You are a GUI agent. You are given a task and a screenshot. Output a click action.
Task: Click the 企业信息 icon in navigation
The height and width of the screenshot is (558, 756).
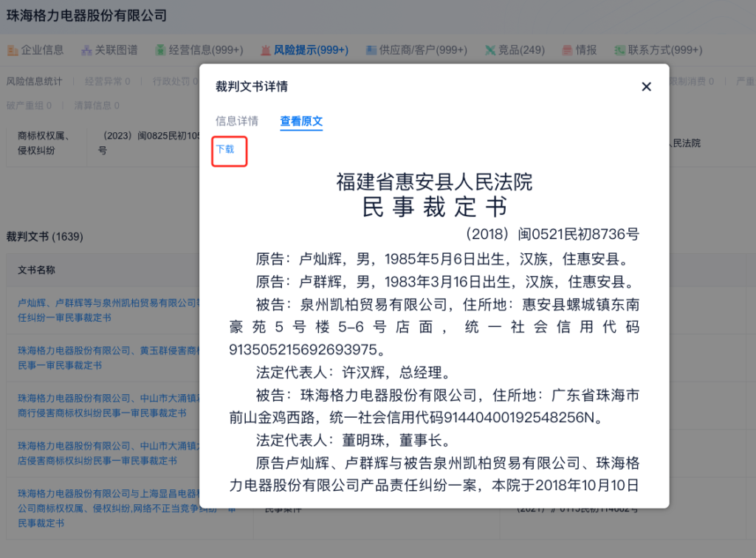tap(13, 50)
